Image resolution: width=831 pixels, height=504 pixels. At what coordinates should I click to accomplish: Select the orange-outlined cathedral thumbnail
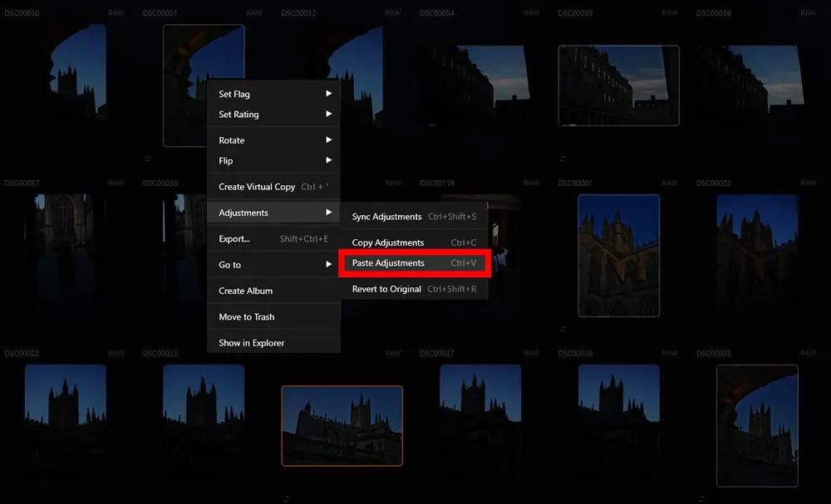coord(342,426)
